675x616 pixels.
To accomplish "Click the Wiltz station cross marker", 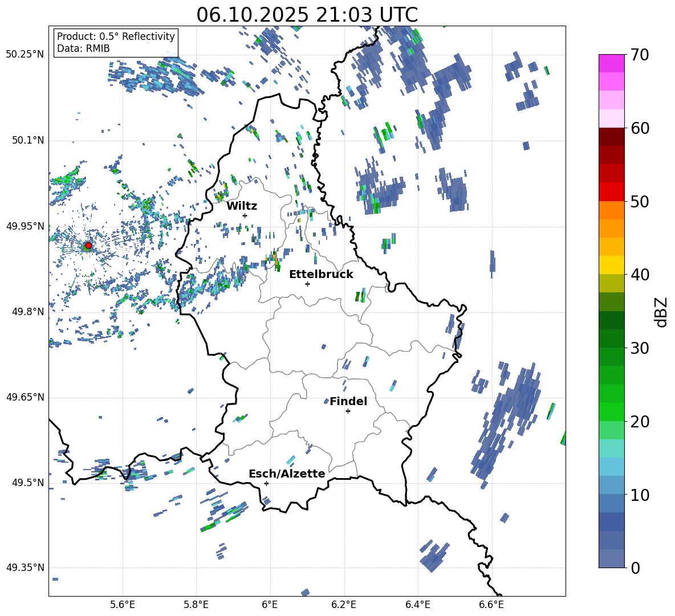I will click(x=245, y=215).
